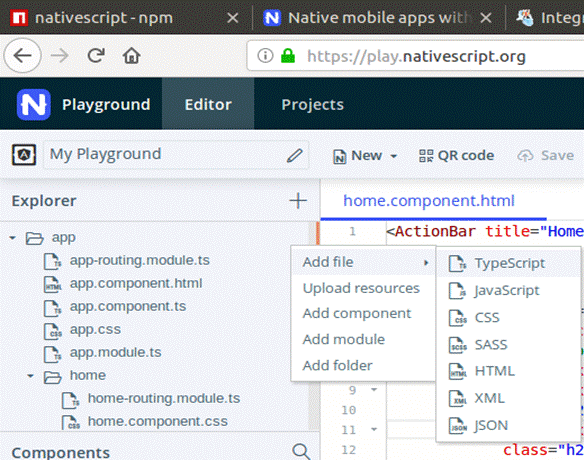This screenshot has width=584, height=460.
Task: Open the QR code dialog
Action: coord(456,156)
